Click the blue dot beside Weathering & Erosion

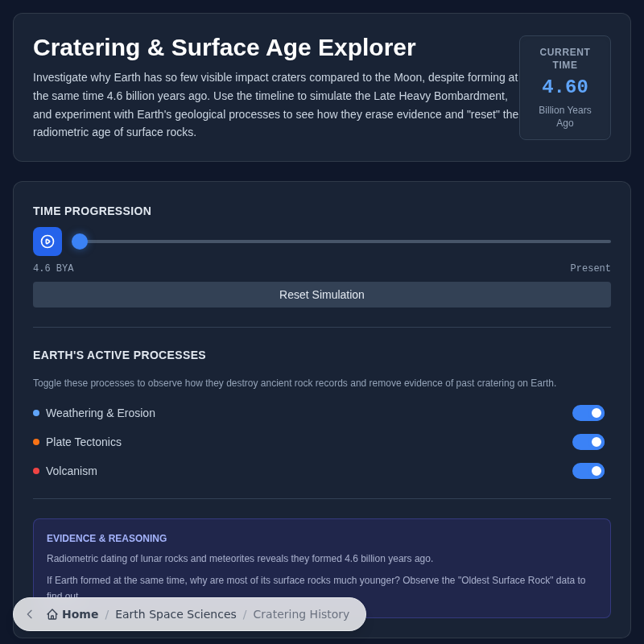pos(35,412)
